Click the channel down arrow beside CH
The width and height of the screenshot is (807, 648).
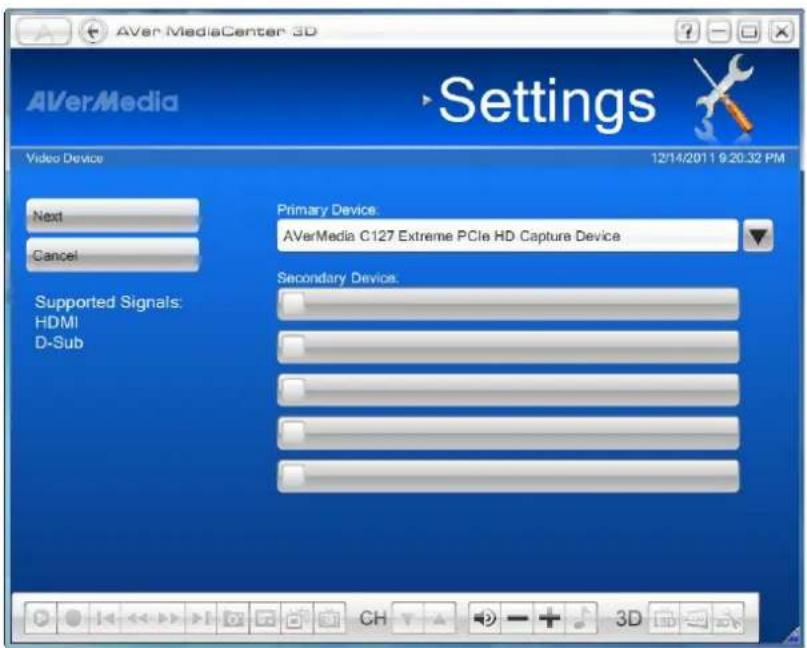click(408, 618)
